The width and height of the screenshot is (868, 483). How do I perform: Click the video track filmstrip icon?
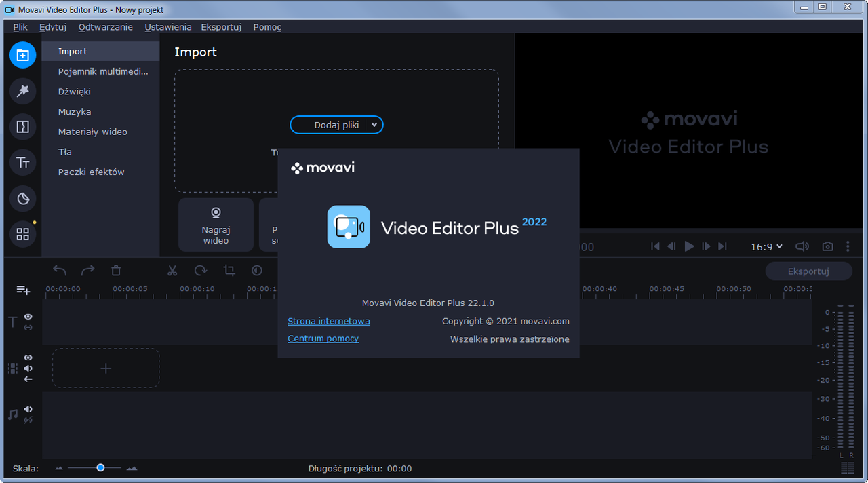pyautogui.click(x=12, y=368)
